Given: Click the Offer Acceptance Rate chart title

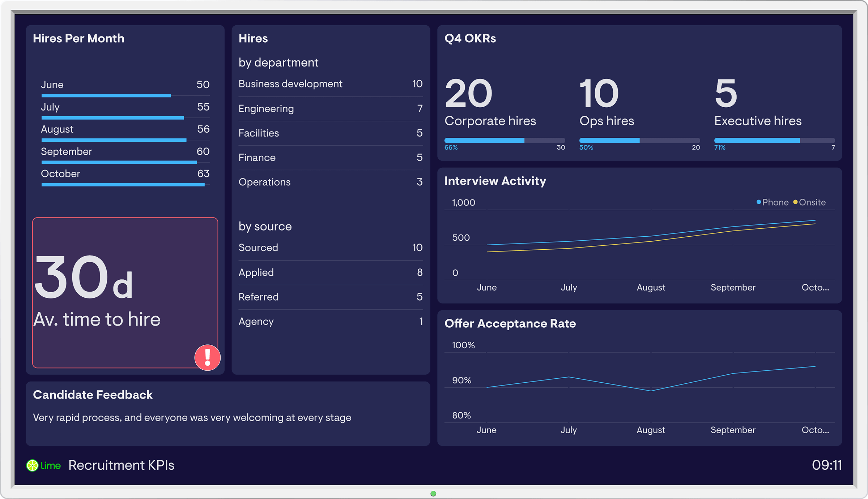Looking at the screenshot, I should point(510,323).
